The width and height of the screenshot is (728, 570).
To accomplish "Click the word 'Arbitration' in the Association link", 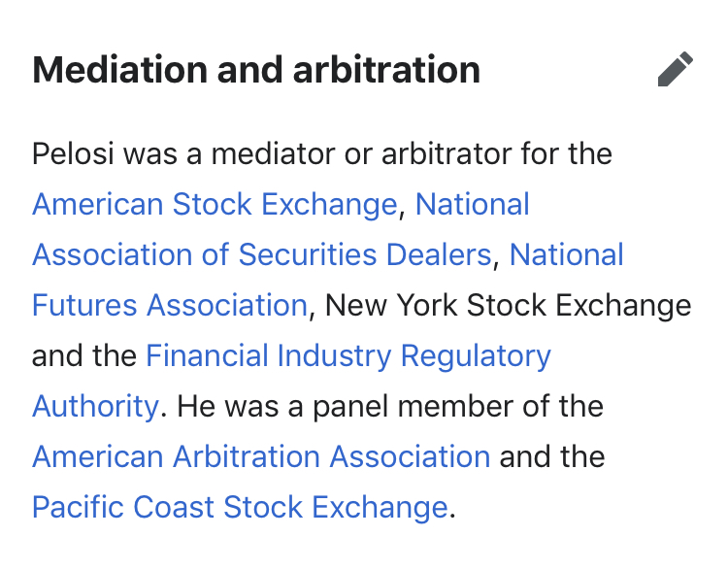I will [x=247, y=456].
